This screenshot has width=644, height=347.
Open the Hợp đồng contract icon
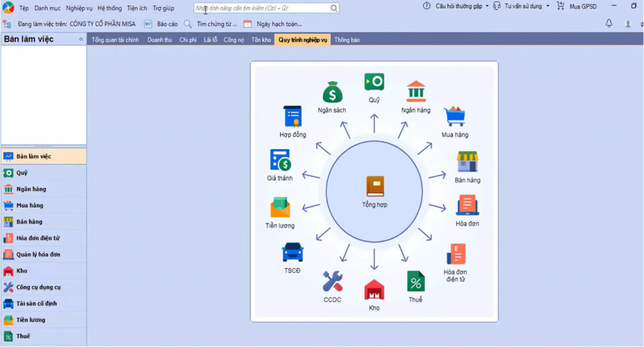pyautogui.click(x=292, y=116)
